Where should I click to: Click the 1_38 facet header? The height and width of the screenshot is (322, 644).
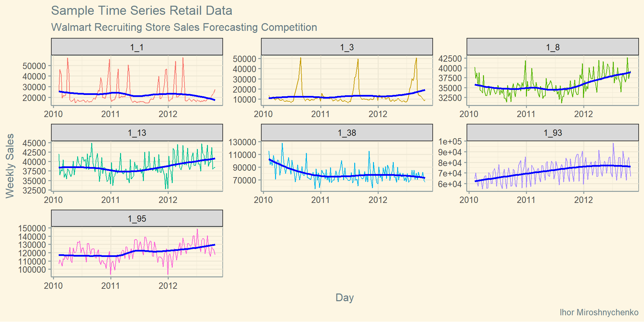tap(347, 133)
